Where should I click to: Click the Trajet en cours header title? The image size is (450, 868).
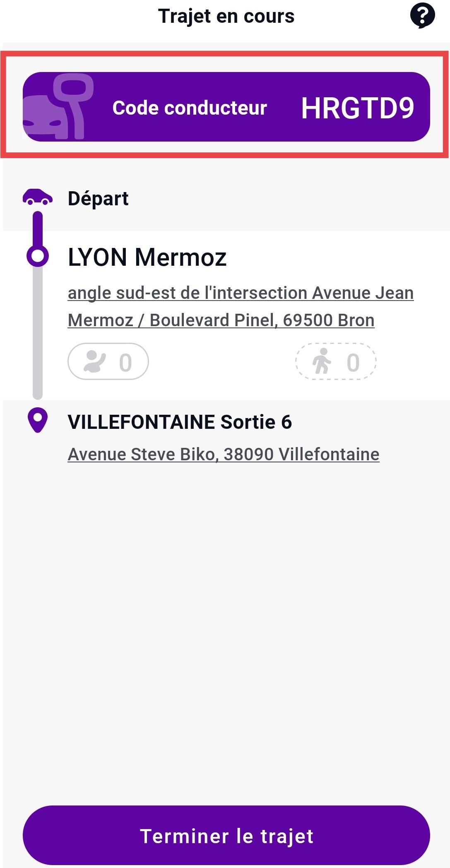[226, 17]
